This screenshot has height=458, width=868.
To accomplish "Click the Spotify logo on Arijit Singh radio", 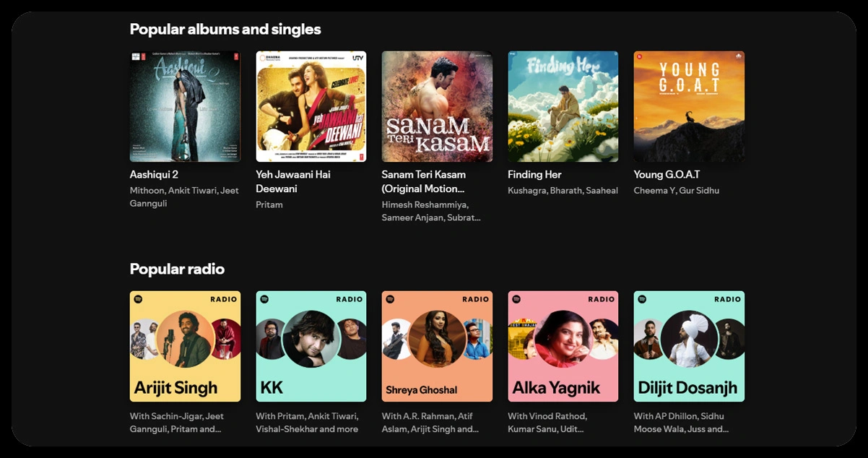I will (x=139, y=299).
